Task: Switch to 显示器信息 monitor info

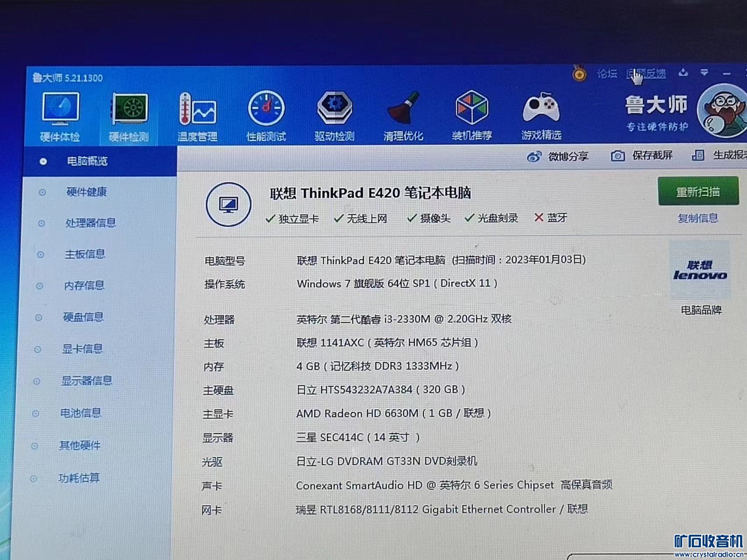Action: (87, 381)
